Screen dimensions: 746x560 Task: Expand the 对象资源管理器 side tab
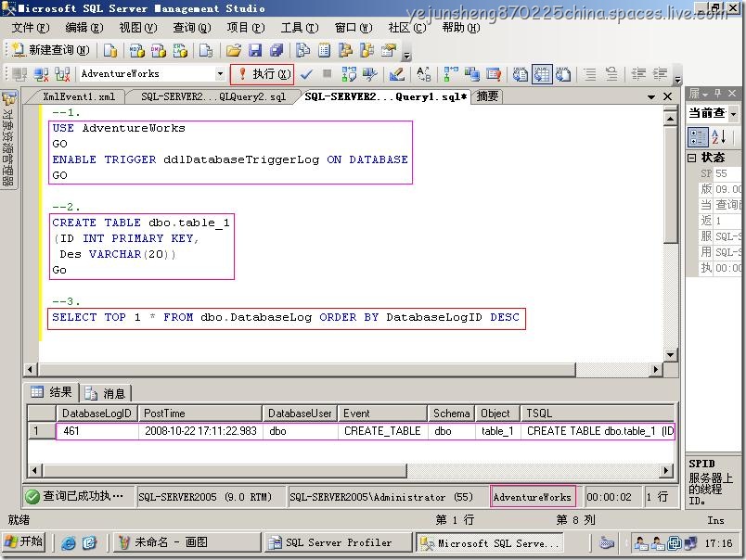coord(8,139)
